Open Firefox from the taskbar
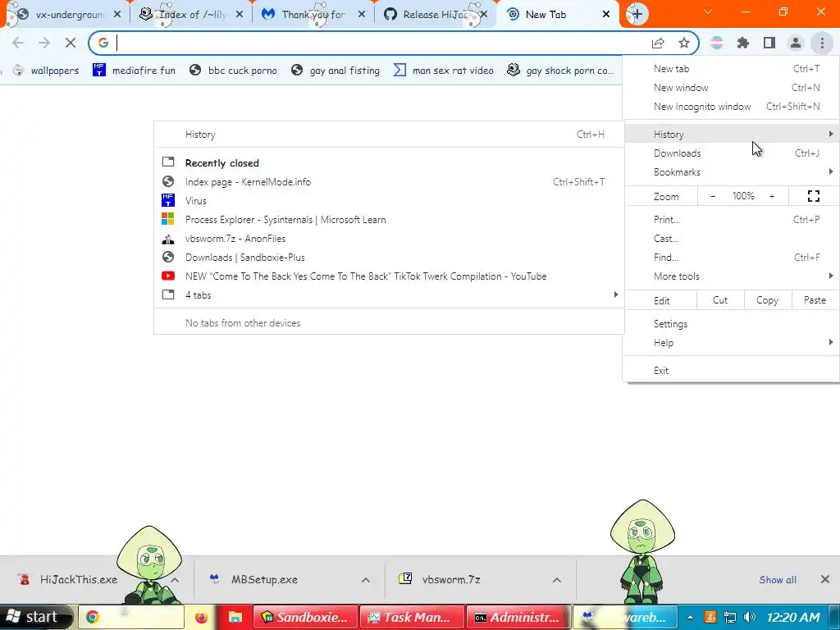 [201, 617]
